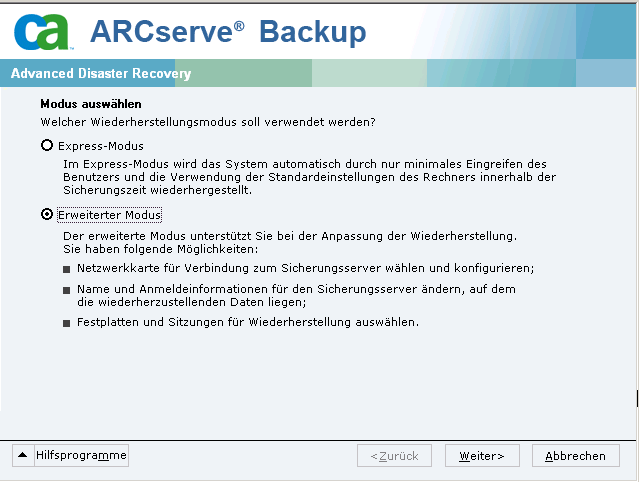
Task: Click the Advanced Disaster Recovery banner
Action: tap(101, 74)
